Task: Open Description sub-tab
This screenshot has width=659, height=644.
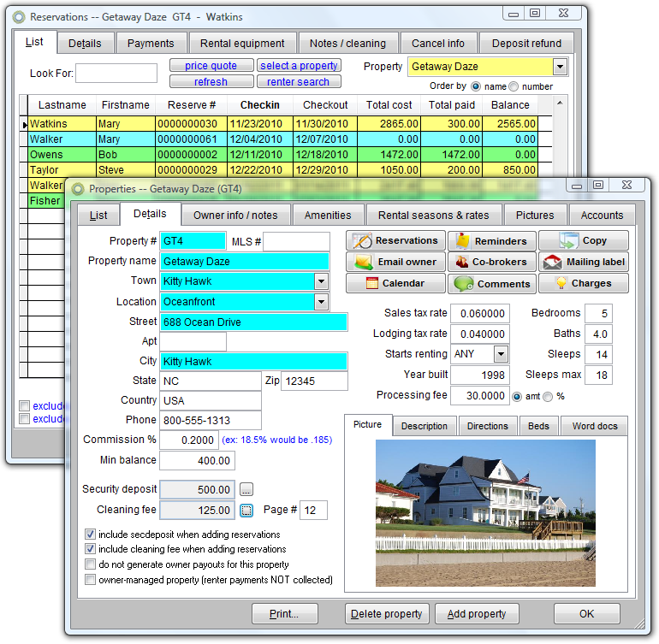Action: 424,426
